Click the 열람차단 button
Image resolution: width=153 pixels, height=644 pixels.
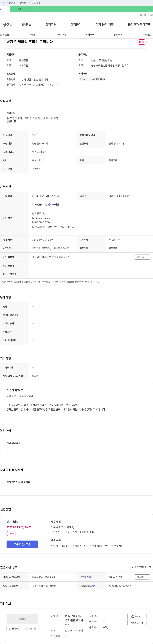31,629
